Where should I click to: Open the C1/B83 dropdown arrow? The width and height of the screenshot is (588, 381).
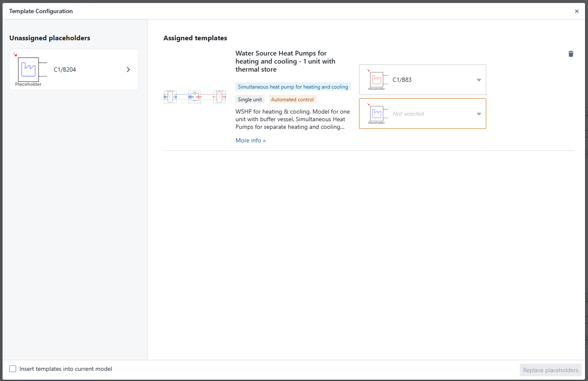pos(479,80)
